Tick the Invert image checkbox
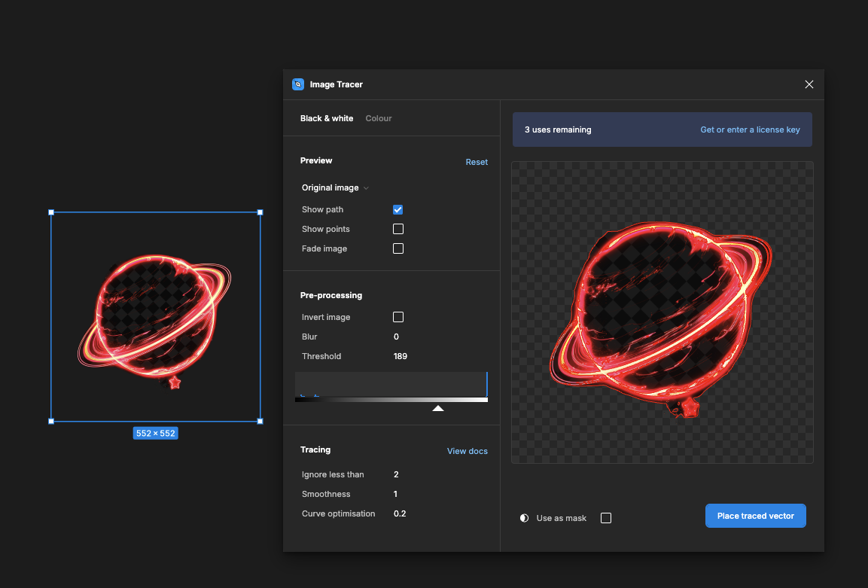 [398, 317]
